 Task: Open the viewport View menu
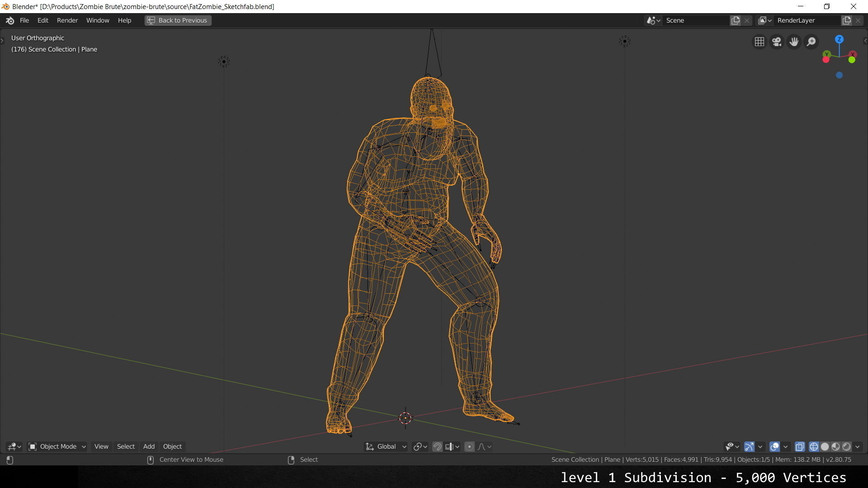101,447
